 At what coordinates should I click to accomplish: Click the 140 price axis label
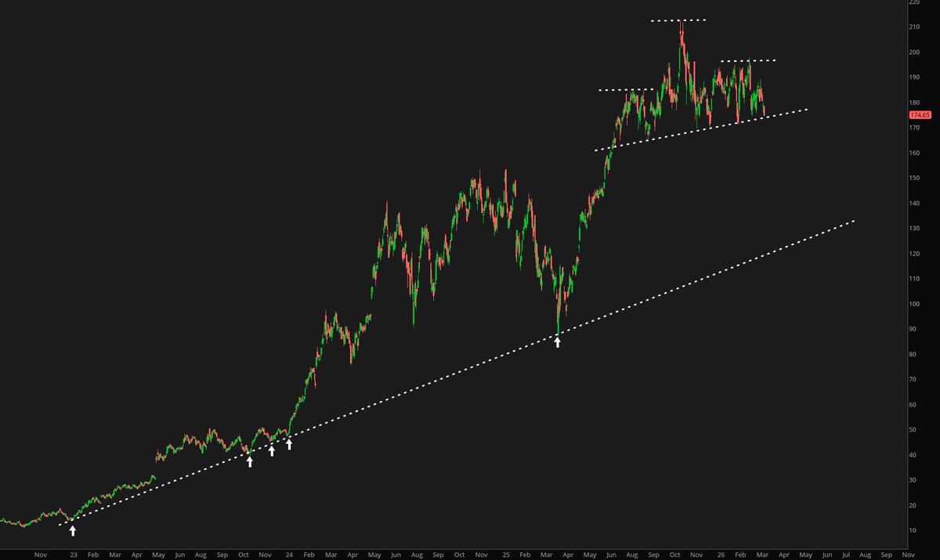913,203
